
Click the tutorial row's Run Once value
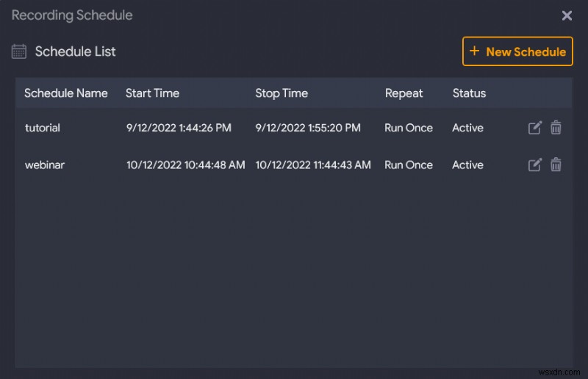point(409,128)
